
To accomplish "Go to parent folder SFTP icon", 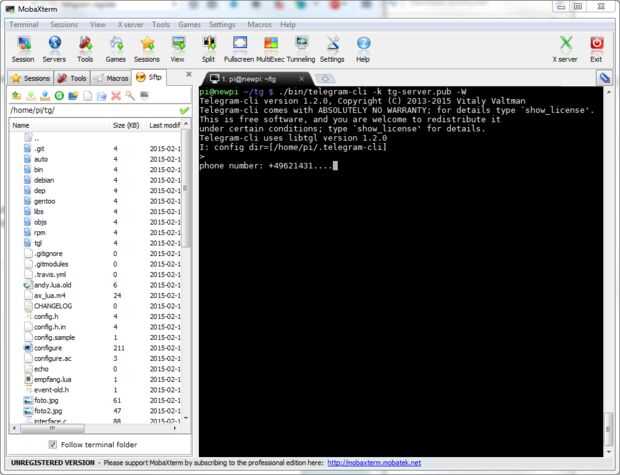I will click(16, 95).
